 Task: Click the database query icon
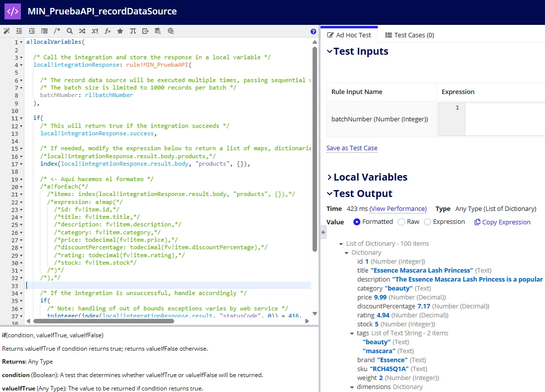tap(158, 31)
